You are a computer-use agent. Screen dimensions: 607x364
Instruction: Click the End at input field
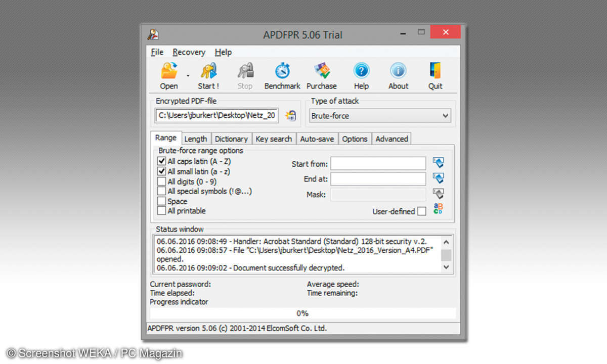pyautogui.click(x=378, y=179)
